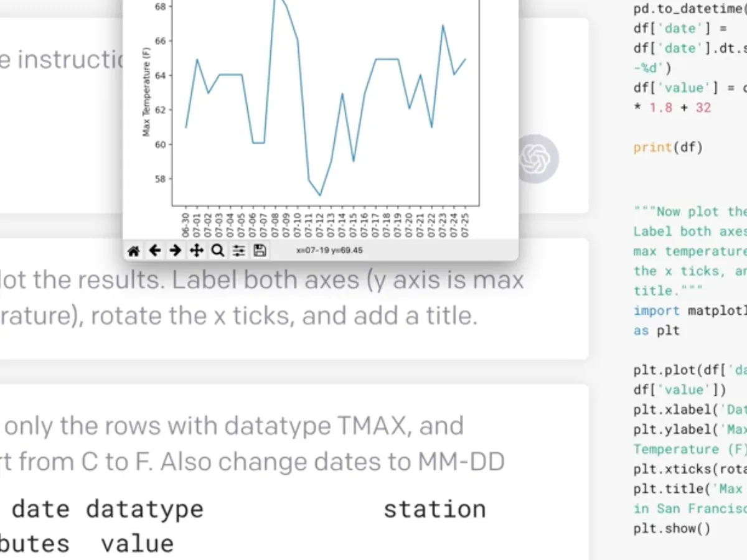
Task: Click the 'datatype' column header
Action: pyautogui.click(x=144, y=509)
